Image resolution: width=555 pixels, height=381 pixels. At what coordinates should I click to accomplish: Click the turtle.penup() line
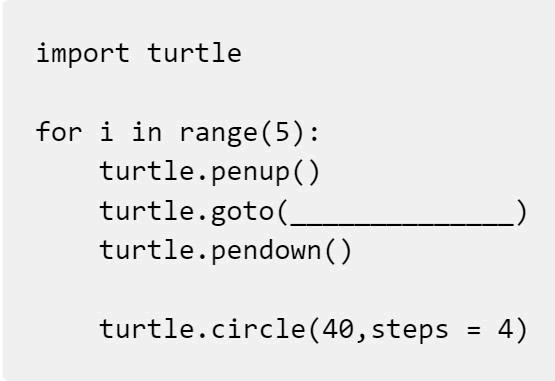point(210,172)
